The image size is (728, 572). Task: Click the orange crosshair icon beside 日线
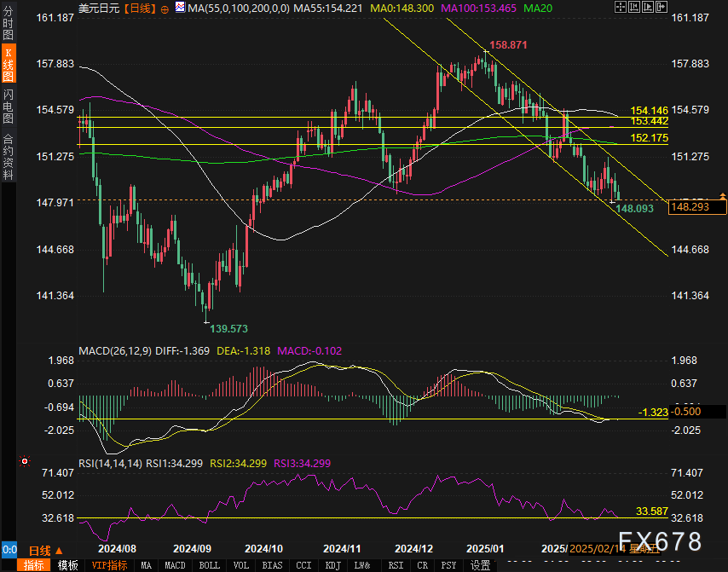pos(165,8)
